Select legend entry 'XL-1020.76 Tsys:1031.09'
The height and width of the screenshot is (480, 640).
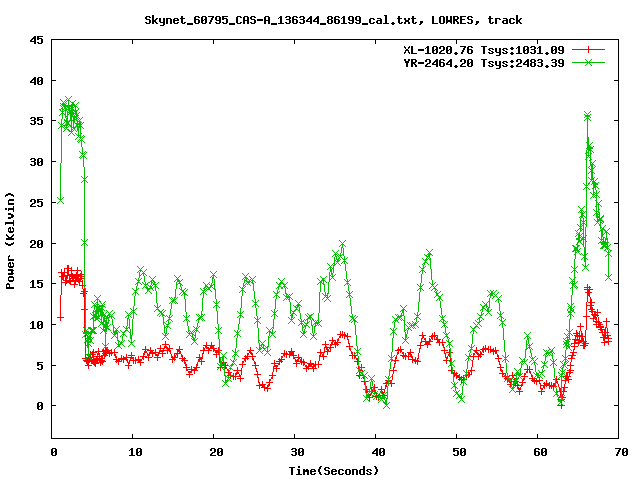click(x=484, y=50)
